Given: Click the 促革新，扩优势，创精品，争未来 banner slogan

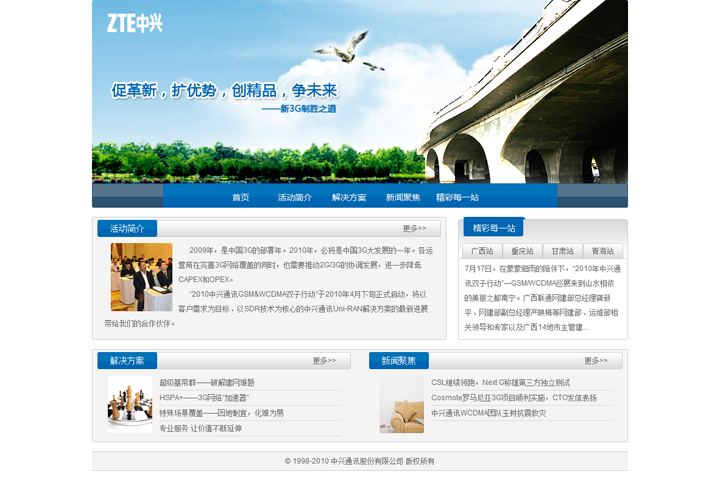Looking at the screenshot, I should click(224, 90).
